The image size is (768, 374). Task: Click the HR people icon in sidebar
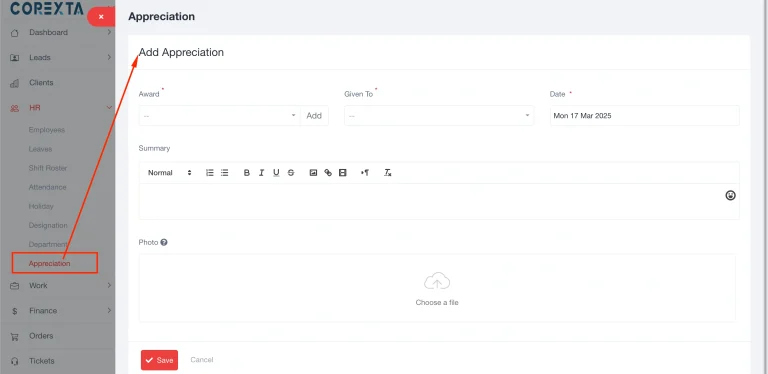click(x=15, y=108)
